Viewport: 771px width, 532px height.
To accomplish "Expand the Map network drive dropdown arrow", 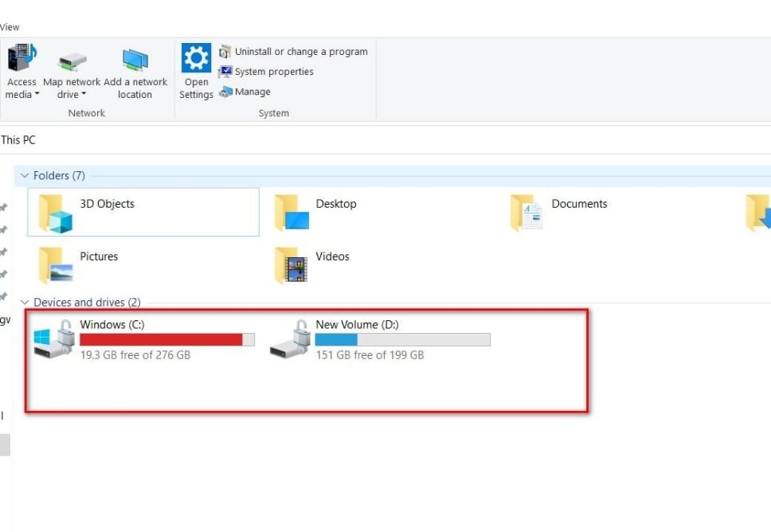I will [x=84, y=95].
